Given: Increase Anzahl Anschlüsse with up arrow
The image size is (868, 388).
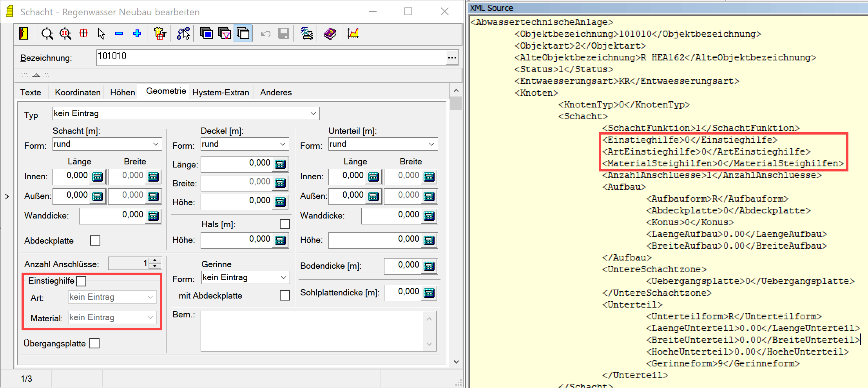Looking at the screenshot, I should [x=156, y=260].
